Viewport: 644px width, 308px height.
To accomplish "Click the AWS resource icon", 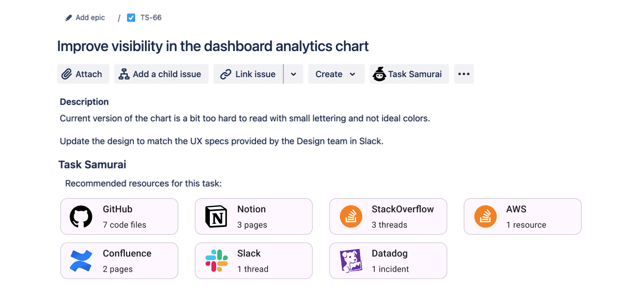I will 485,216.
